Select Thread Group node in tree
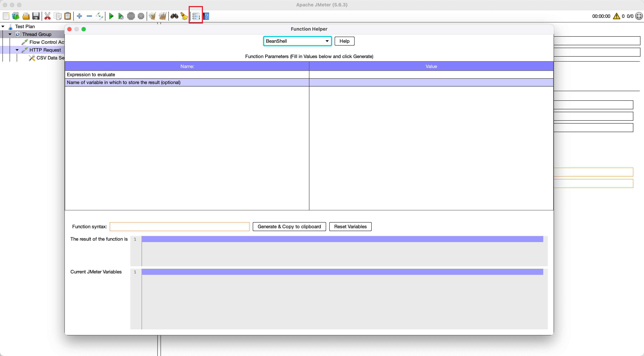Viewport: 644px width, 356px height. [37, 34]
